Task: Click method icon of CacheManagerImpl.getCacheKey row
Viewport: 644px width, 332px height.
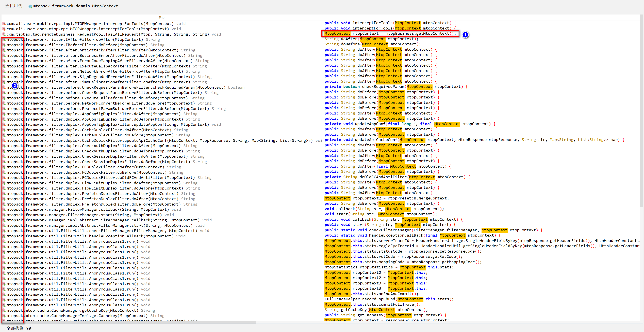Action: tap(4, 316)
